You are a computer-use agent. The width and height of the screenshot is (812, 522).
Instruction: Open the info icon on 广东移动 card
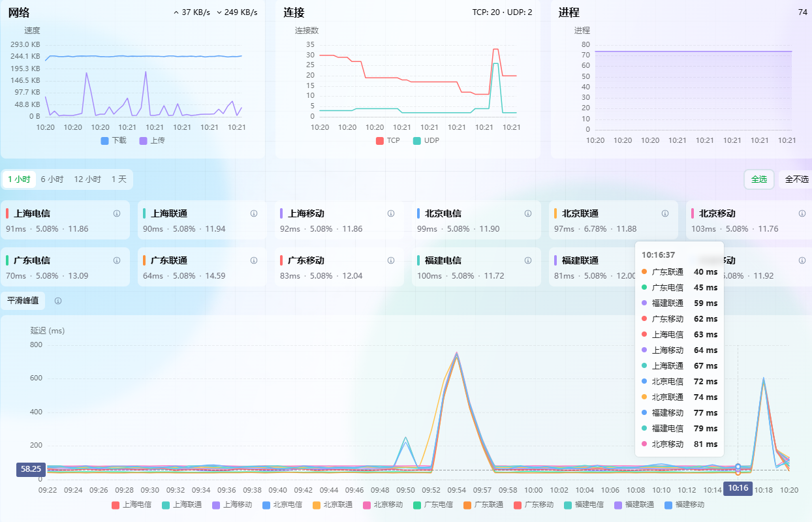click(x=391, y=260)
